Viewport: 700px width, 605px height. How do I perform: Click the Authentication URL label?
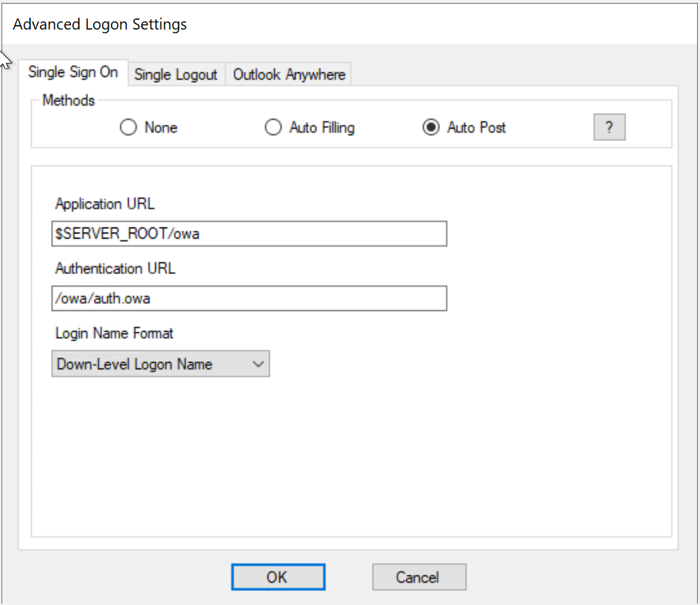click(115, 268)
